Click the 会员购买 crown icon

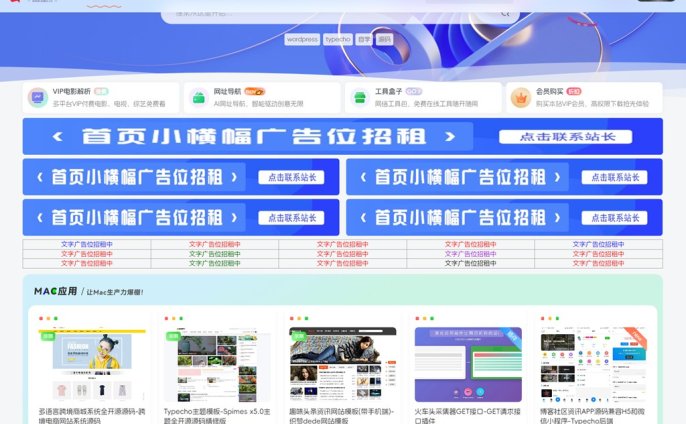click(x=521, y=98)
